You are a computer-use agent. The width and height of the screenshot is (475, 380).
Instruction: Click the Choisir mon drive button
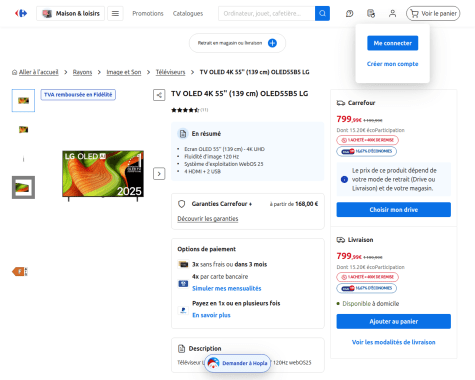[394, 210]
